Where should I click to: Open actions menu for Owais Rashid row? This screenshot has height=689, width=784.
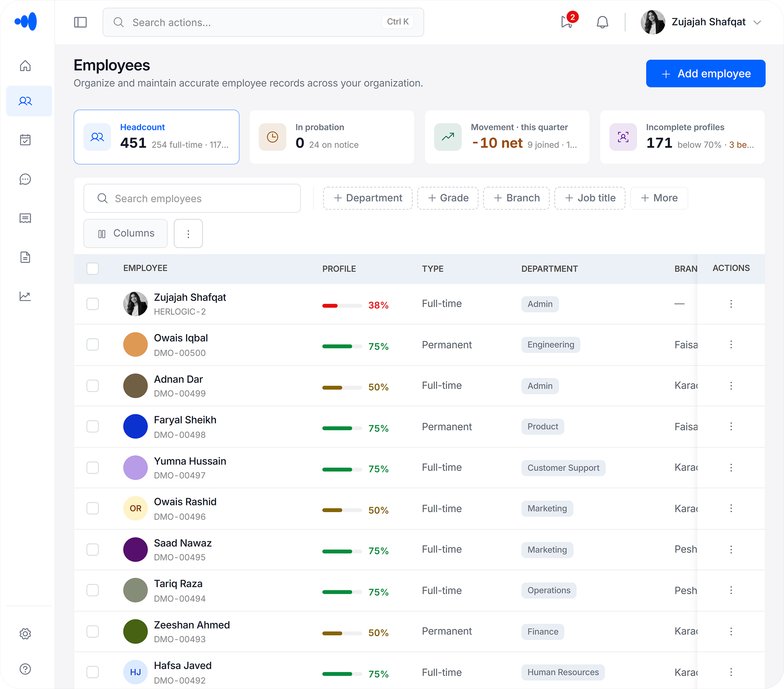[731, 509]
